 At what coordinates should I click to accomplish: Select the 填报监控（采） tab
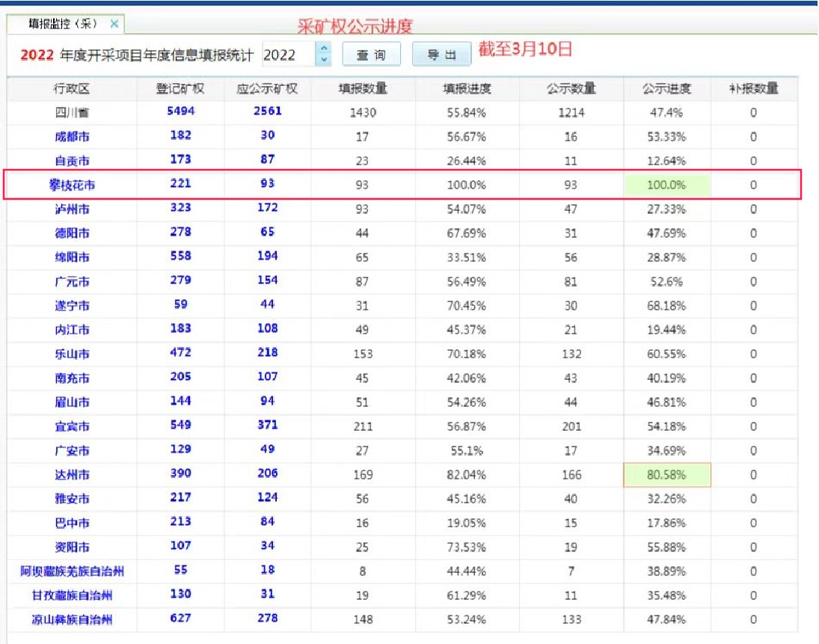pos(63,24)
